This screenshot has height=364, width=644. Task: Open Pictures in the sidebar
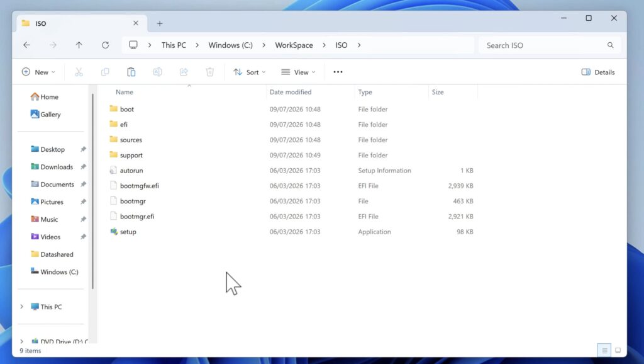[x=47, y=202]
